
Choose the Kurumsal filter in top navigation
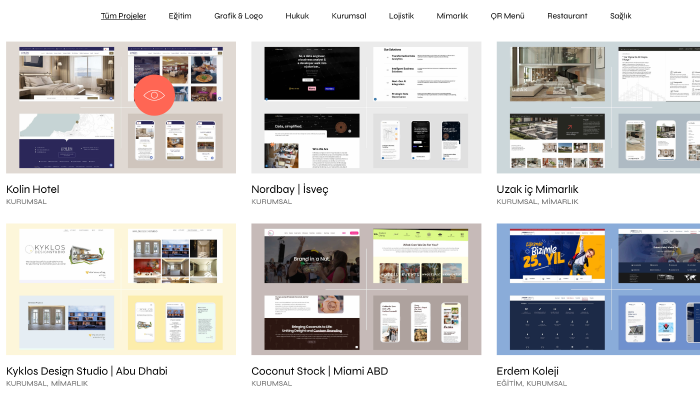point(349,16)
